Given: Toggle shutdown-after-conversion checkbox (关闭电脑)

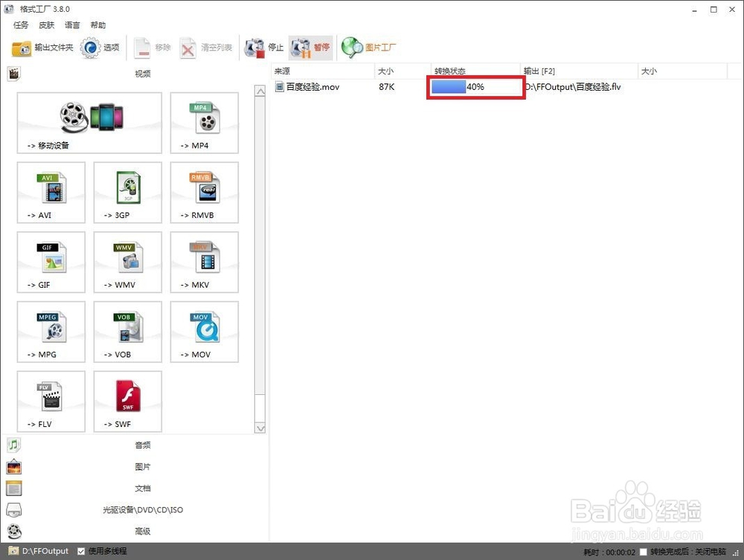Looking at the screenshot, I should pyautogui.click(x=643, y=552).
